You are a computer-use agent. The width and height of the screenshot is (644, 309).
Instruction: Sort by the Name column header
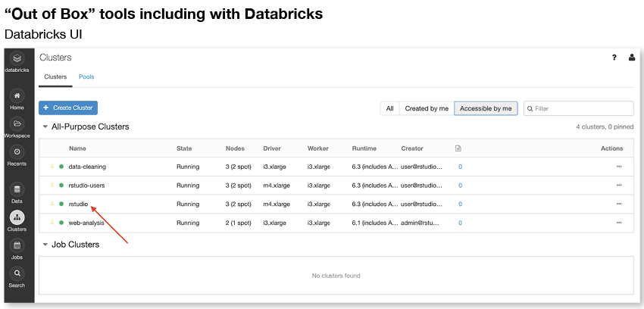(x=77, y=148)
